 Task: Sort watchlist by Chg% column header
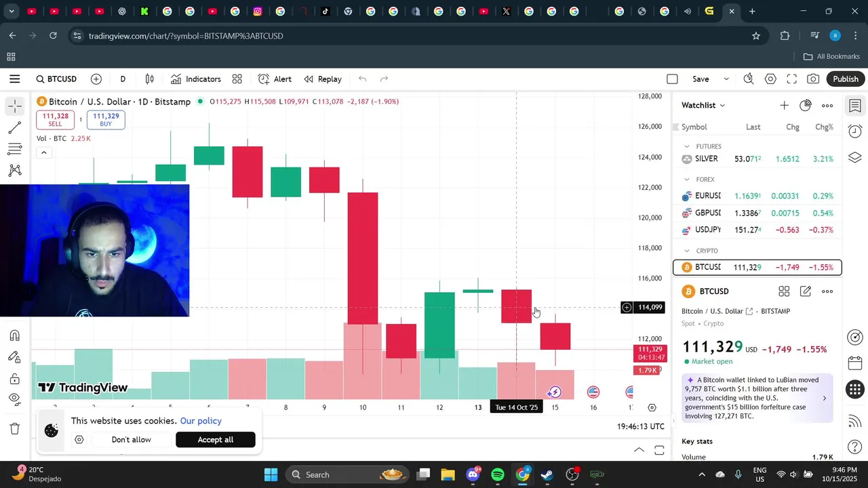824,127
